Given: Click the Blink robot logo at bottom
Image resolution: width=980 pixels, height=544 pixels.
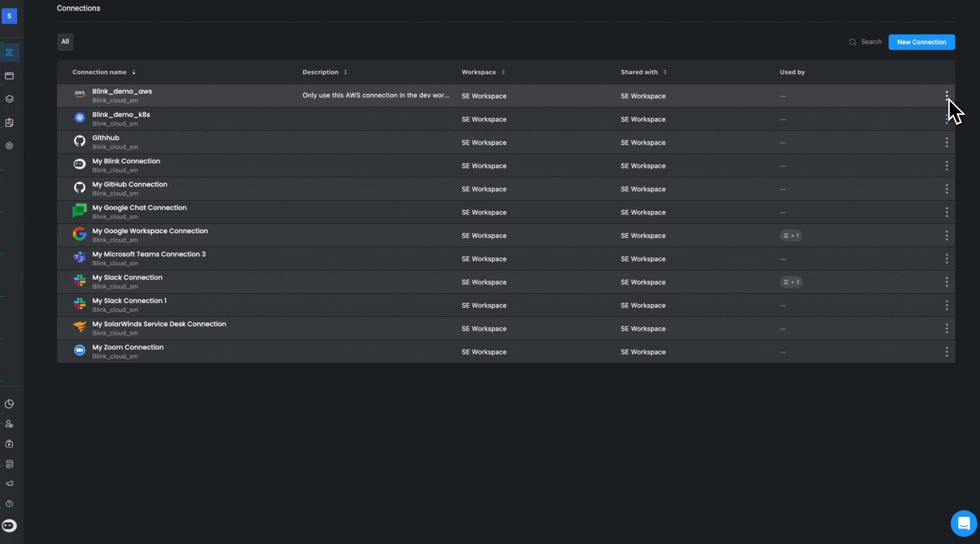Looking at the screenshot, I should click(x=9, y=526).
